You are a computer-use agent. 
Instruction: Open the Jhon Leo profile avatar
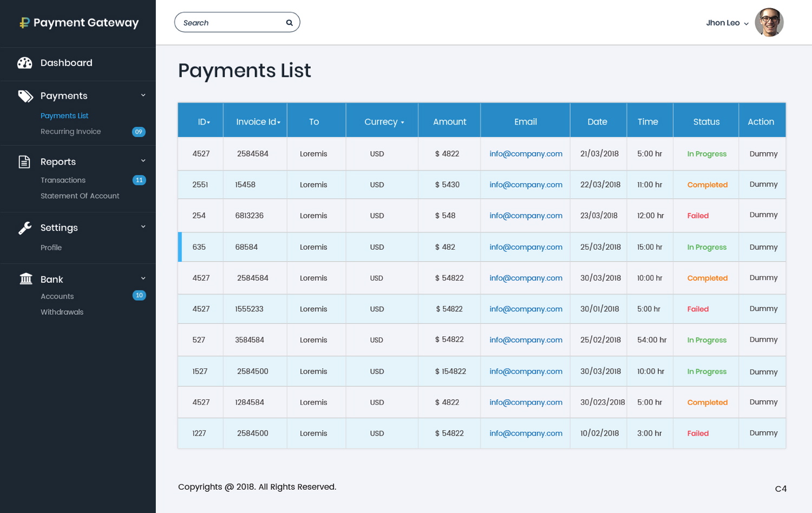(769, 22)
